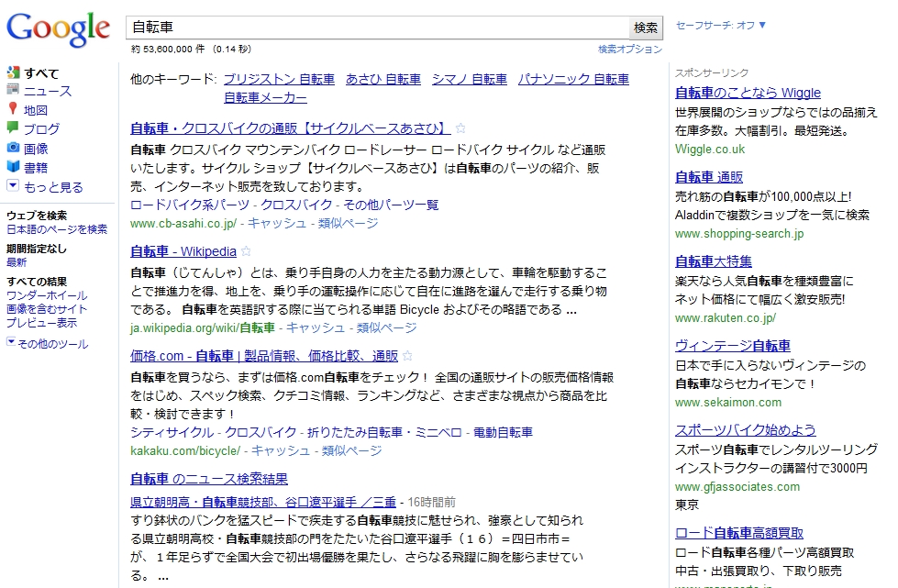Open news article 県立朝明高・自転車競技部
This screenshot has height=588, width=898.
coord(263,502)
